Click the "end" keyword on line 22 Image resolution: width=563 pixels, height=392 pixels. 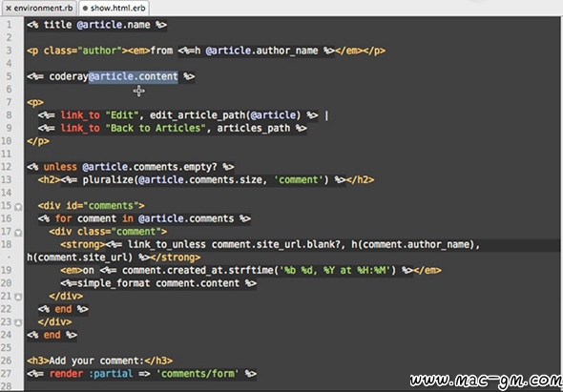coord(63,309)
